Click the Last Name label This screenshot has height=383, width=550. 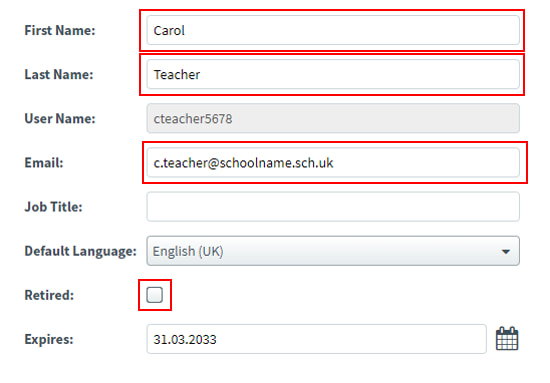59,74
